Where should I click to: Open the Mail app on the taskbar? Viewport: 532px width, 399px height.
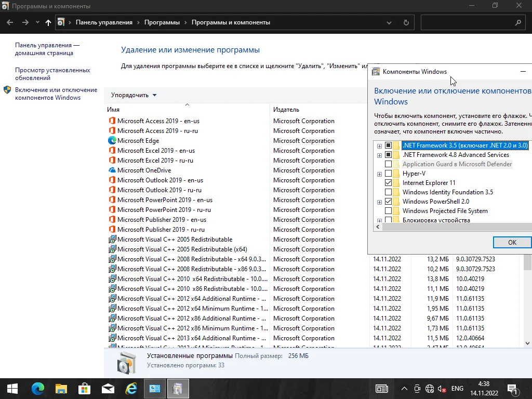(108, 389)
